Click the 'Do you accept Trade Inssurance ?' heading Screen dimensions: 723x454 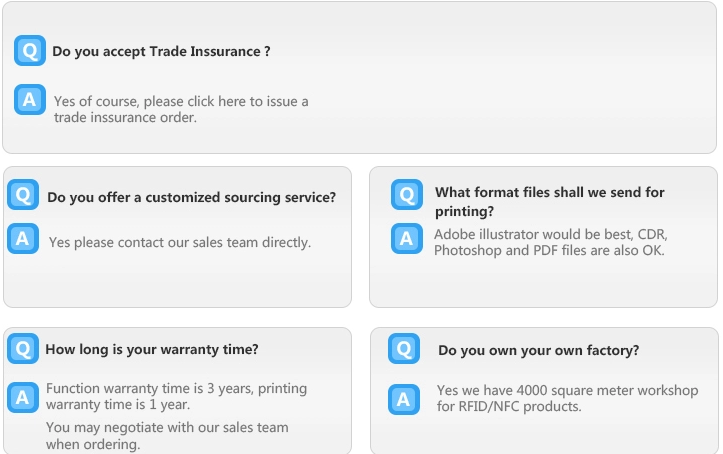pyautogui.click(x=161, y=51)
